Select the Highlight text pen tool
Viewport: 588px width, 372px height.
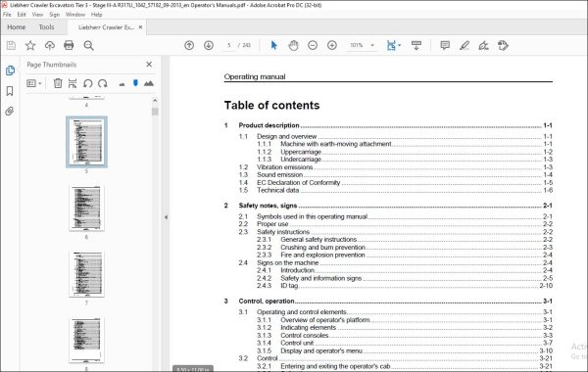tap(465, 45)
